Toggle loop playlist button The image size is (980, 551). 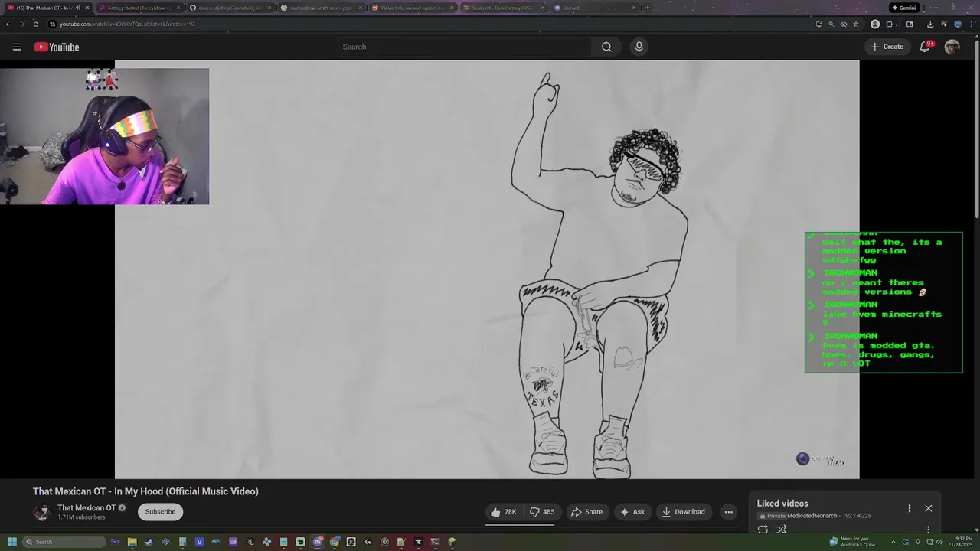763,529
